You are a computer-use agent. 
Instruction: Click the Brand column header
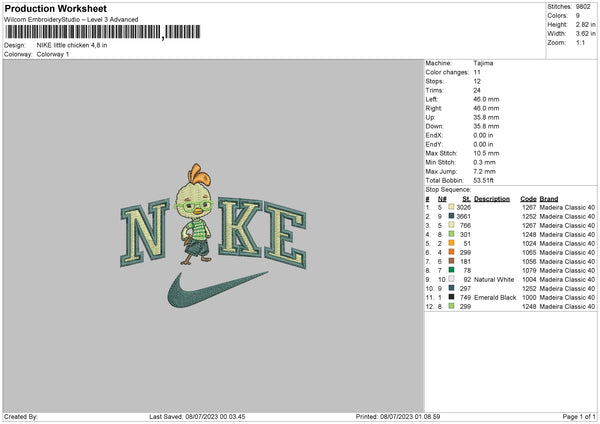[549, 199]
